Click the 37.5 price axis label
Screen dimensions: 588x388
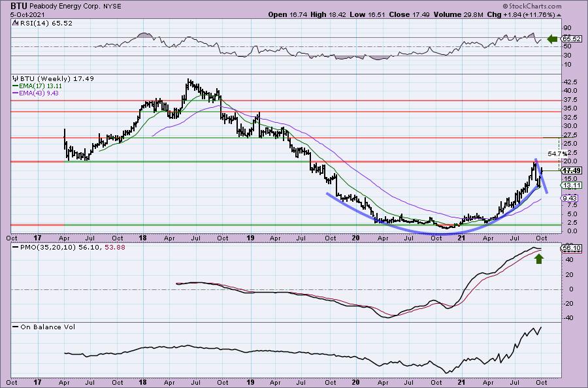pos(570,100)
